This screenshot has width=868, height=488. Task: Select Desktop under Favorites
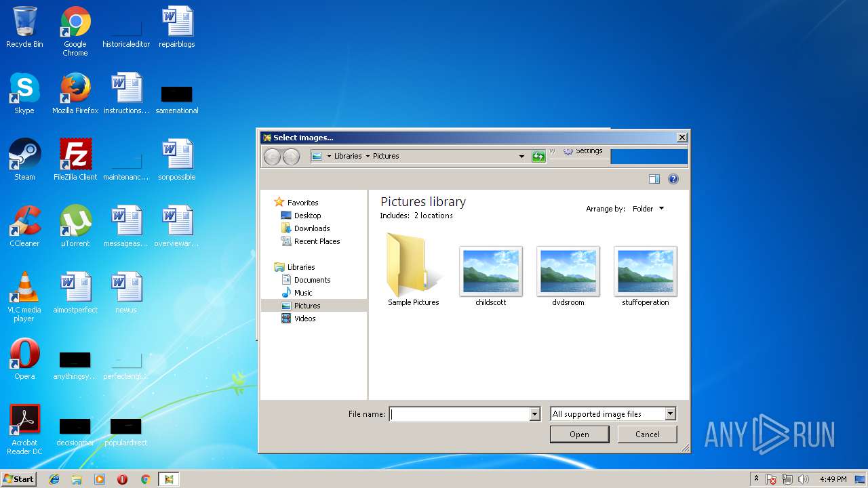307,216
